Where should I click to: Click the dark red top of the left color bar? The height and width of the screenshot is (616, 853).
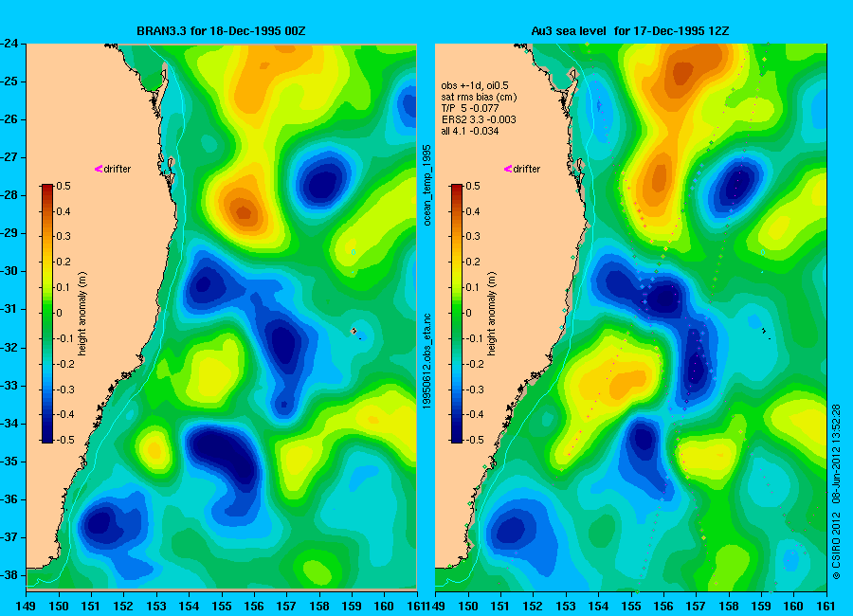pyautogui.click(x=47, y=189)
